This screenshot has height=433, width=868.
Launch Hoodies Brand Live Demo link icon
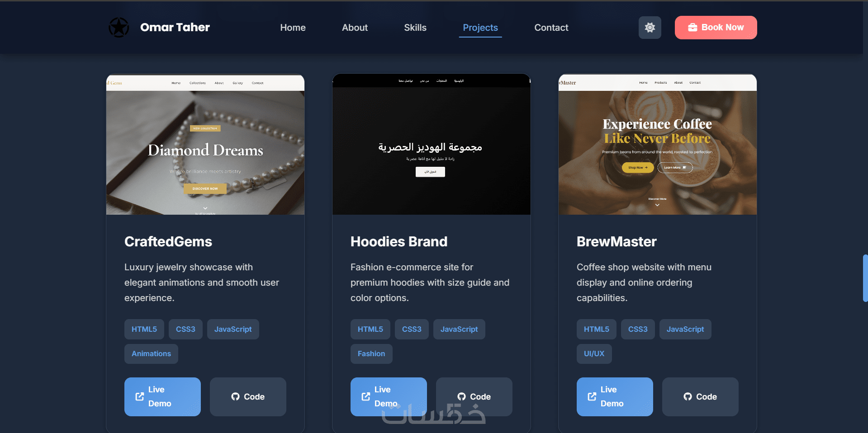(x=366, y=396)
